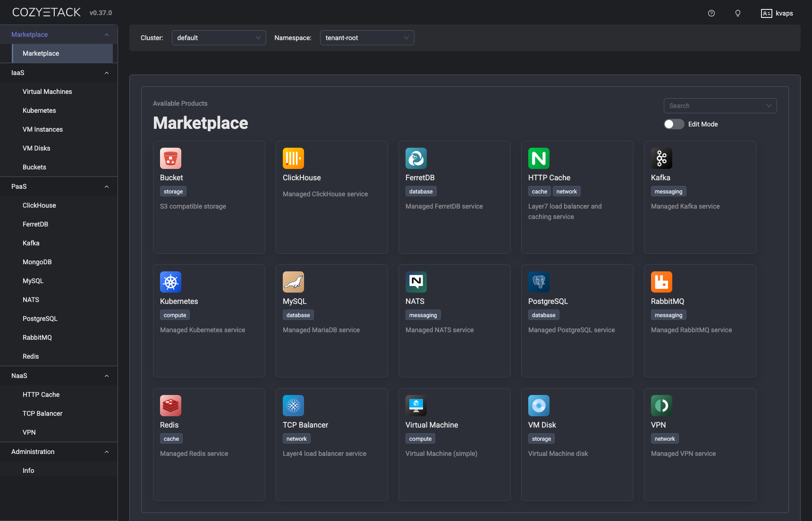Open the help question mark icon
Screen dimensions: 812x521
click(711, 13)
